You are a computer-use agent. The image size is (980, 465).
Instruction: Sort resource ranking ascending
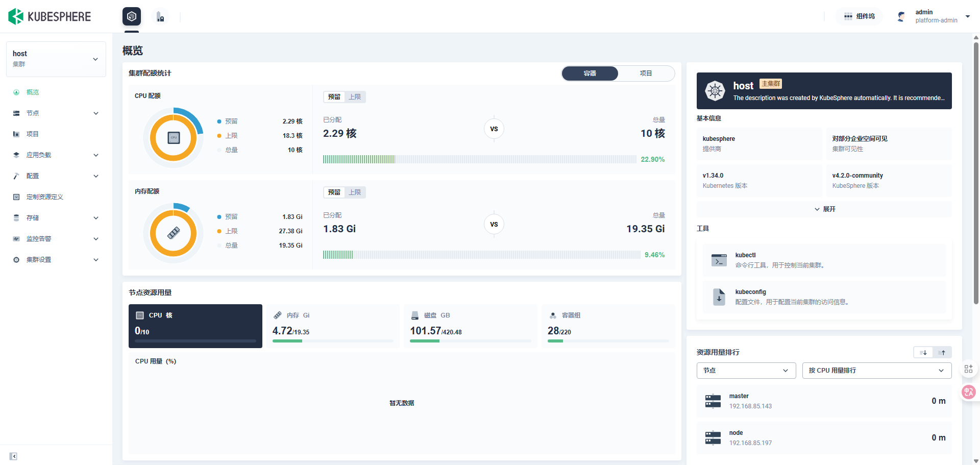coord(942,353)
